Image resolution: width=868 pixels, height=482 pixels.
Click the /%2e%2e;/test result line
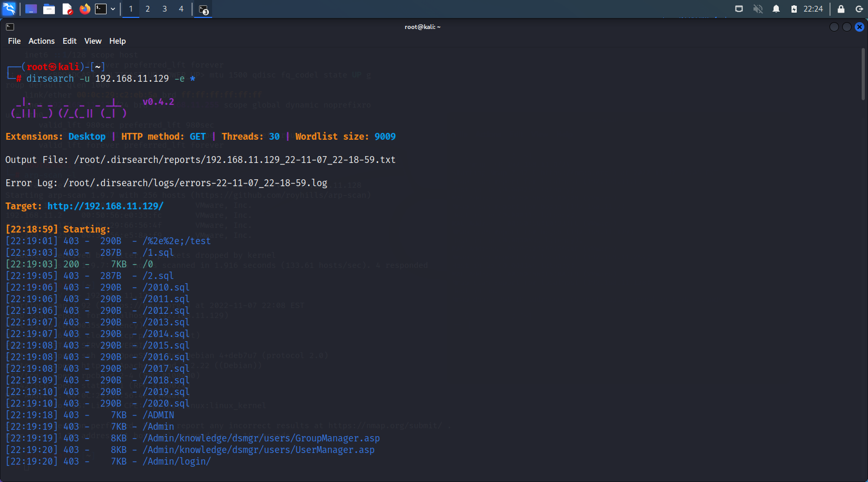click(108, 241)
